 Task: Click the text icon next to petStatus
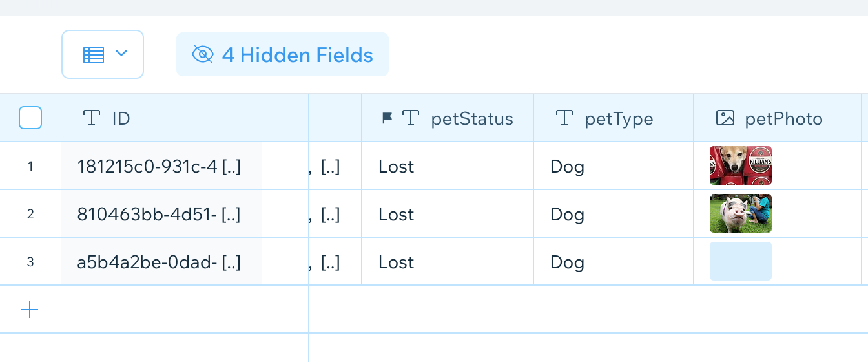[x=411, y=118]
